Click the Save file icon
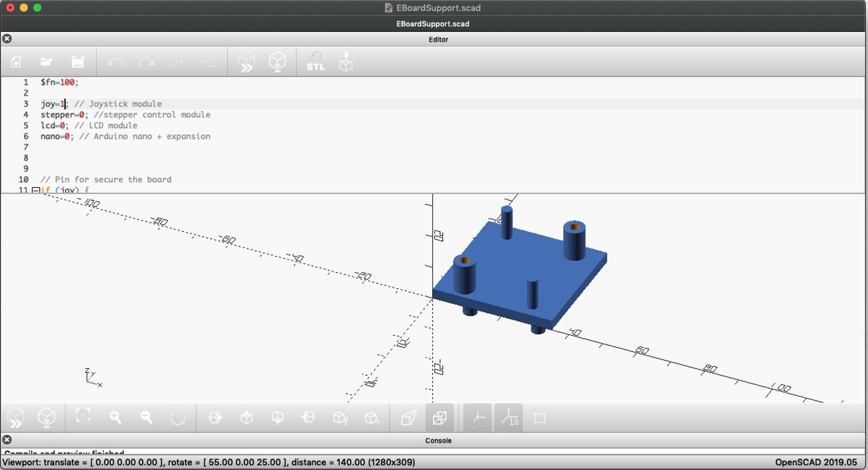868x470 pixels. 77,62
